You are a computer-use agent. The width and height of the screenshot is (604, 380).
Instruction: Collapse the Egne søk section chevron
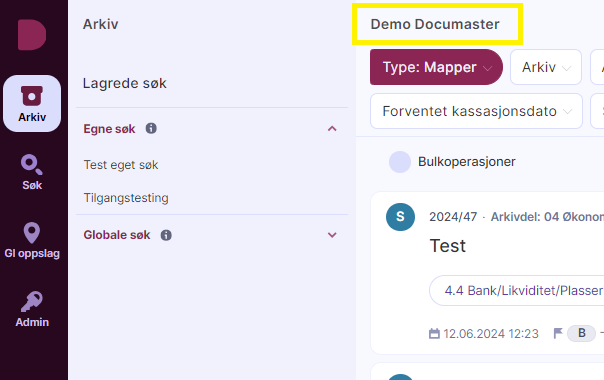(x=332, y=129)
